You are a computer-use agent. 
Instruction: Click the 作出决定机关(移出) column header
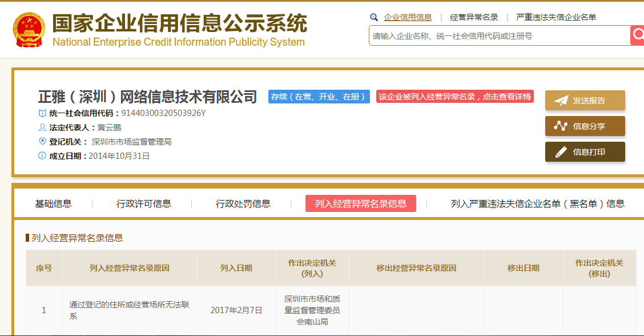599,268
